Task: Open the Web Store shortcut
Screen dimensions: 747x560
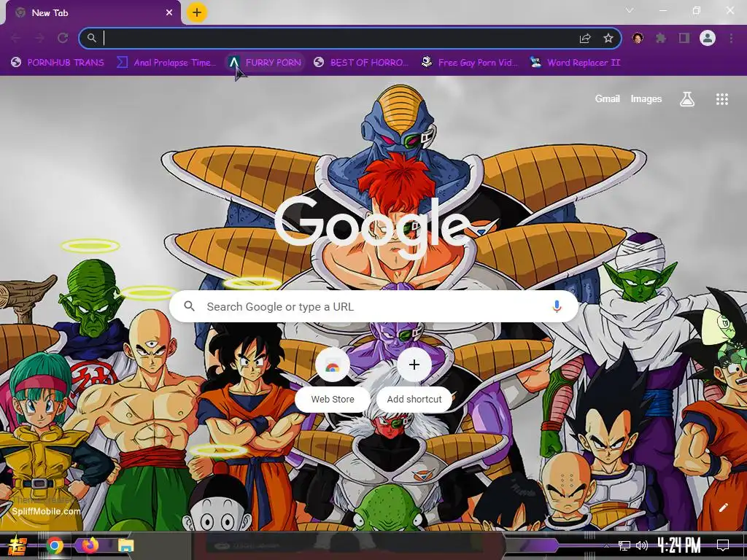Action: (x=333, y=379)
